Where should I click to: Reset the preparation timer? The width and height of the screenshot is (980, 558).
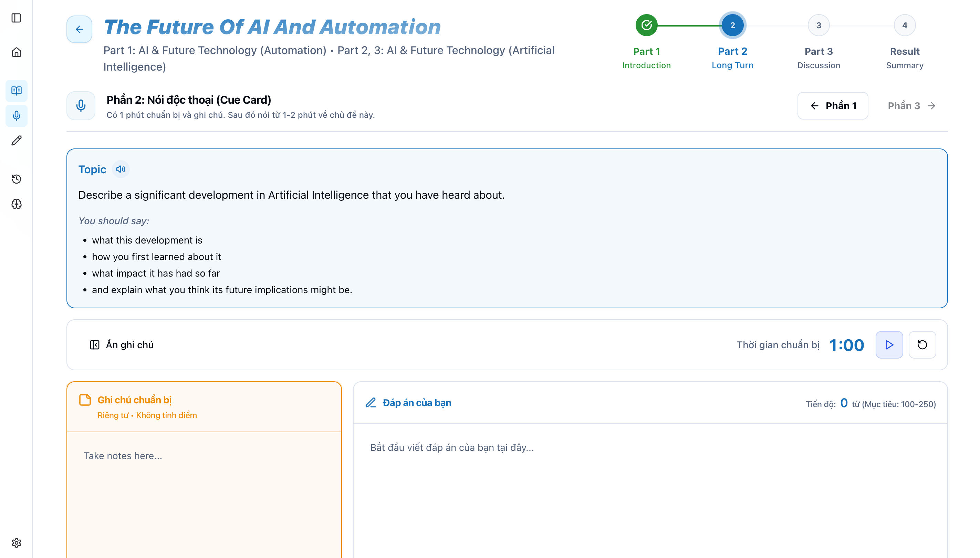tap(922, 345)
